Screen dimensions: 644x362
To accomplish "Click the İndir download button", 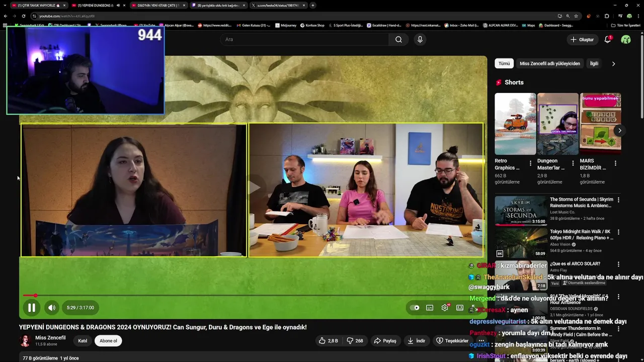I will [417, 341].
